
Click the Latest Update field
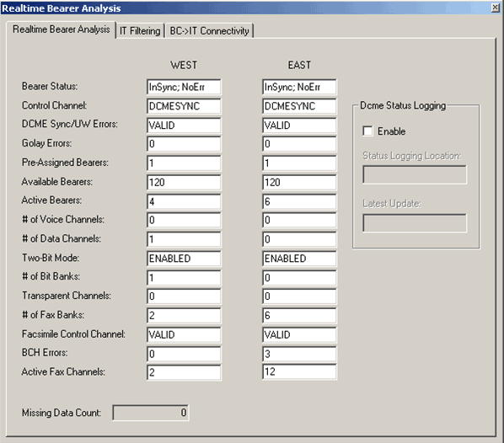[x=415, y=223]
